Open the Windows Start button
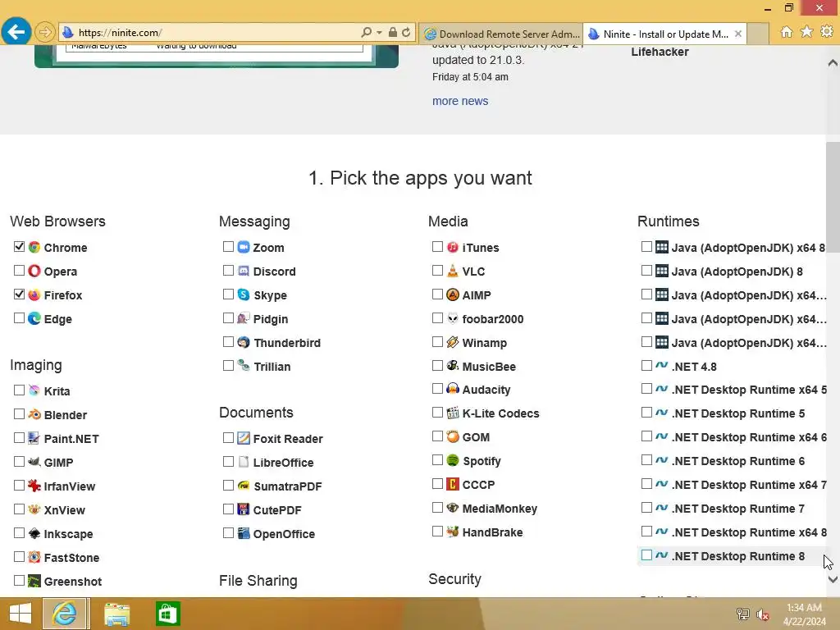This screenshot has height=630, width=840. click(21, 614)
